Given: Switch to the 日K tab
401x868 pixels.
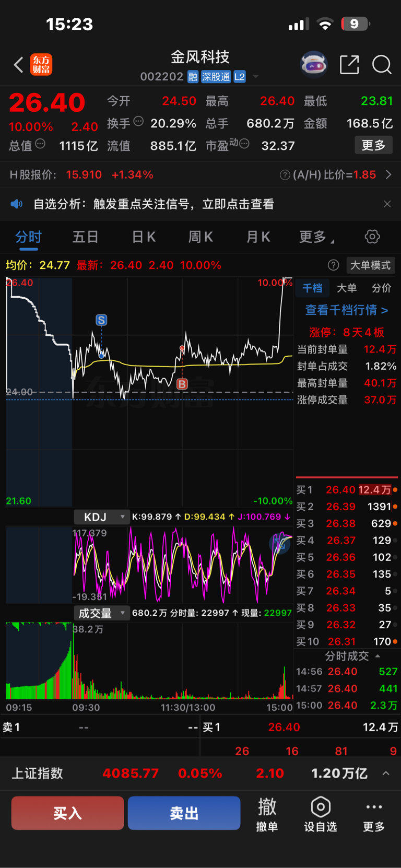Looking at the screenshot, I should [x=144, y=237].
